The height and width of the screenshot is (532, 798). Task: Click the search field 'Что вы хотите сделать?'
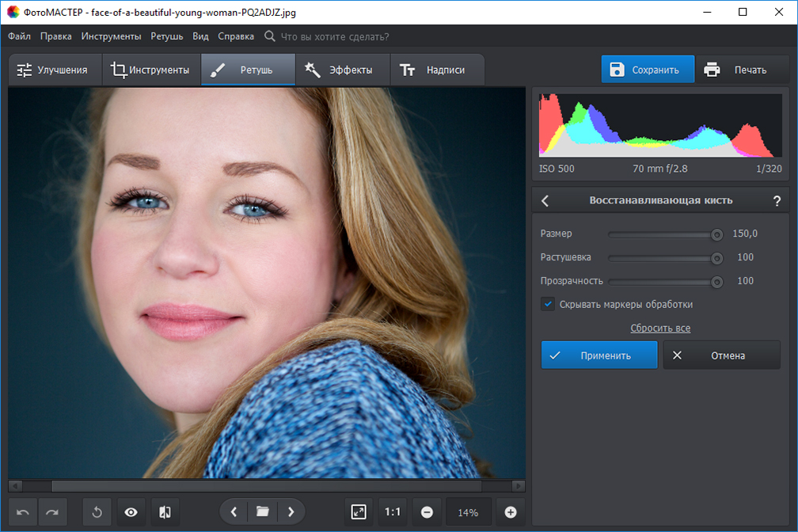point(335,36)
